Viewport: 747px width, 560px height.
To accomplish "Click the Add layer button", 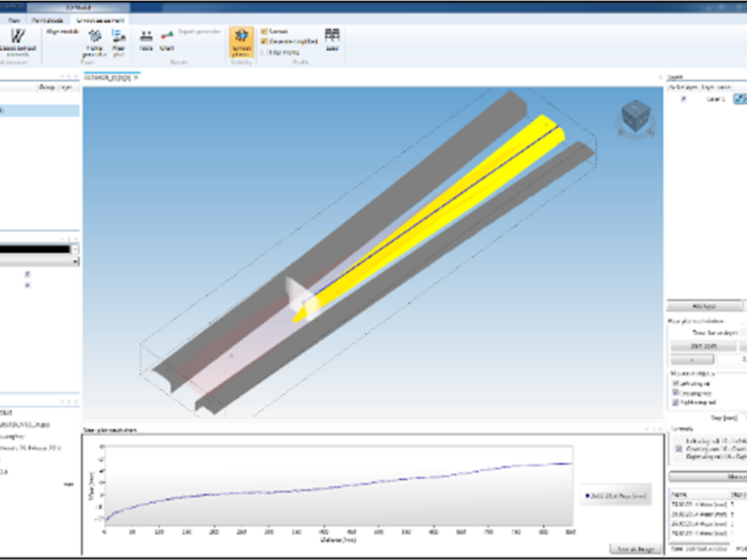I will [704, 306].
